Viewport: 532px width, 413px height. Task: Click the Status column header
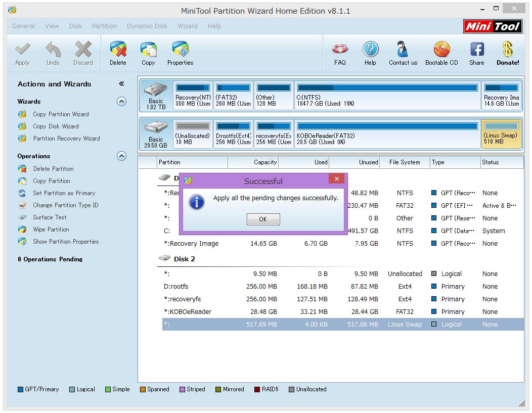(x=502, y=162)
